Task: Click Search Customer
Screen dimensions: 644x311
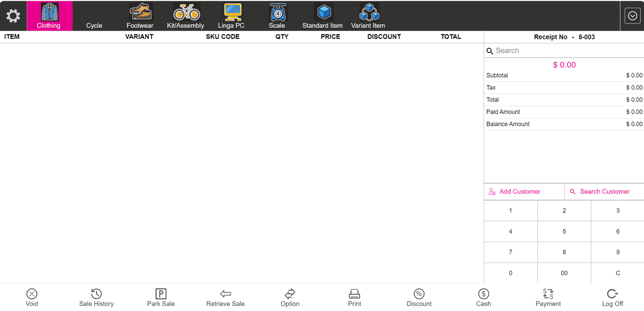Action: pyautogui.click(x=604, y=191)
